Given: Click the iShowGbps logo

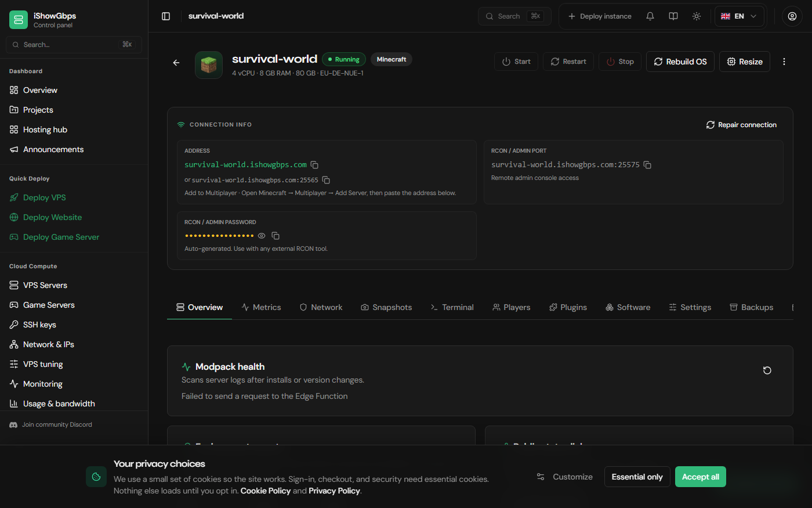Looking at the screenshot, I should pyautogui.click(x=19, y=20).
